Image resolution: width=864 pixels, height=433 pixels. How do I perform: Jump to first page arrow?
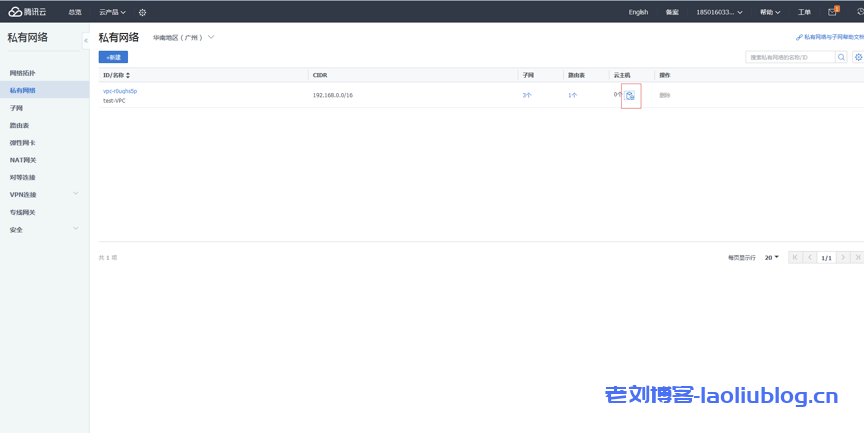(795, 257)
